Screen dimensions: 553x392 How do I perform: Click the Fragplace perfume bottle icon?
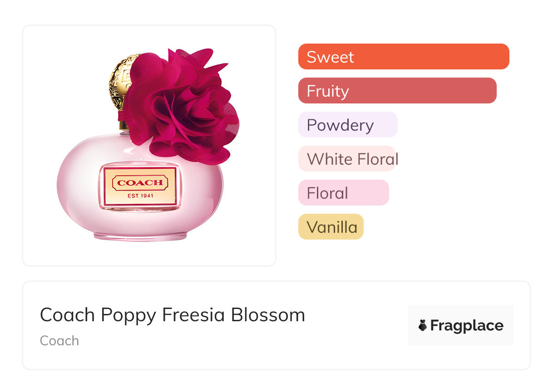[x=423, y=325]
